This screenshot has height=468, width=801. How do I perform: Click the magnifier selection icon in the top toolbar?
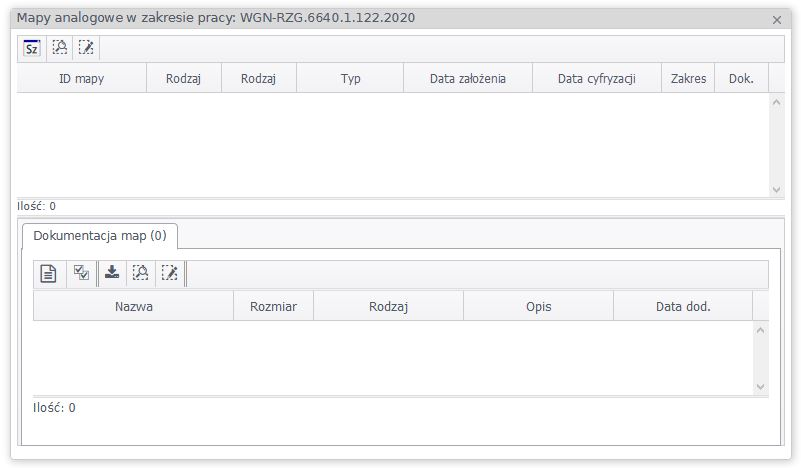click(59, 48)
